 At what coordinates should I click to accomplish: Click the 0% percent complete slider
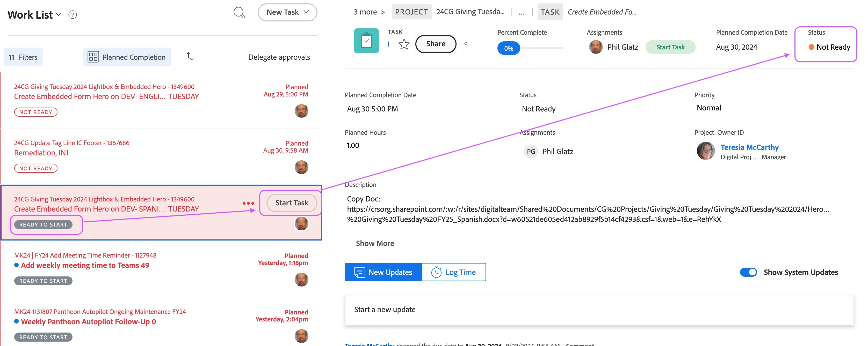click(509, 48)
